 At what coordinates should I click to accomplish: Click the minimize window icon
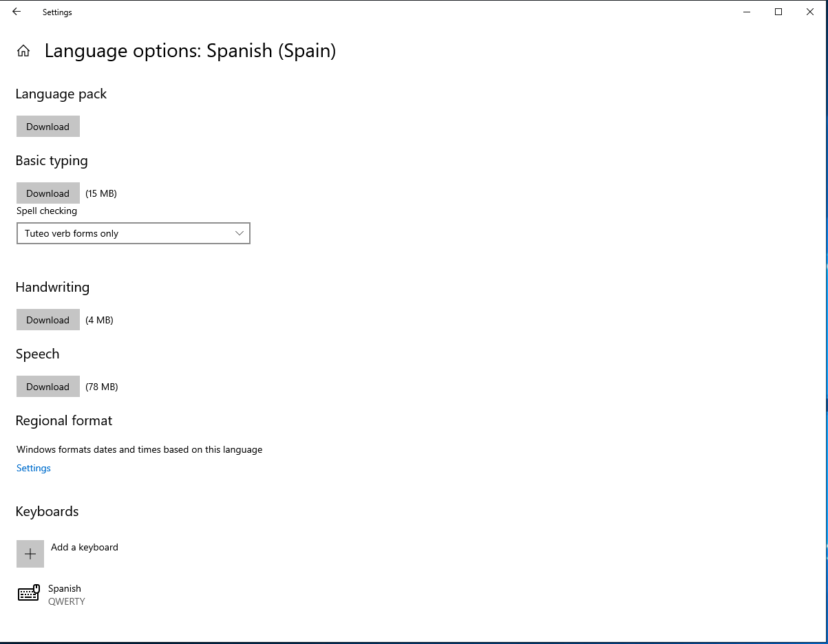point(746,12)
